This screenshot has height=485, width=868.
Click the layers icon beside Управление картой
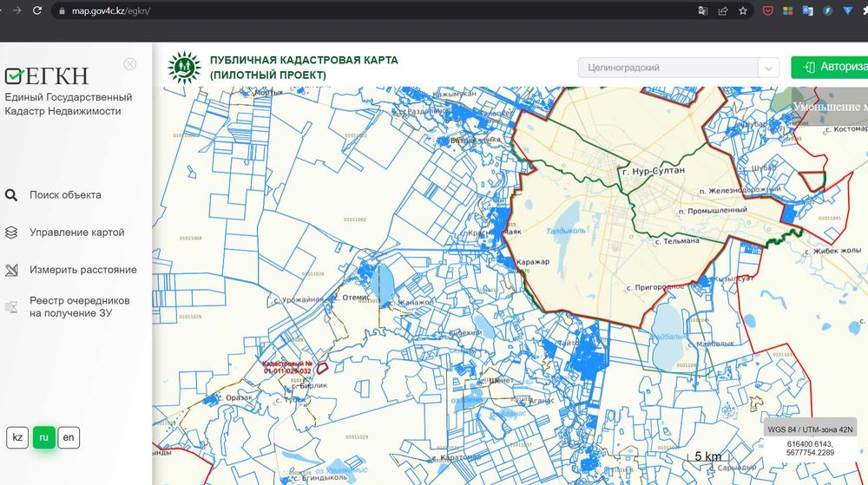[x=11, y=233]
